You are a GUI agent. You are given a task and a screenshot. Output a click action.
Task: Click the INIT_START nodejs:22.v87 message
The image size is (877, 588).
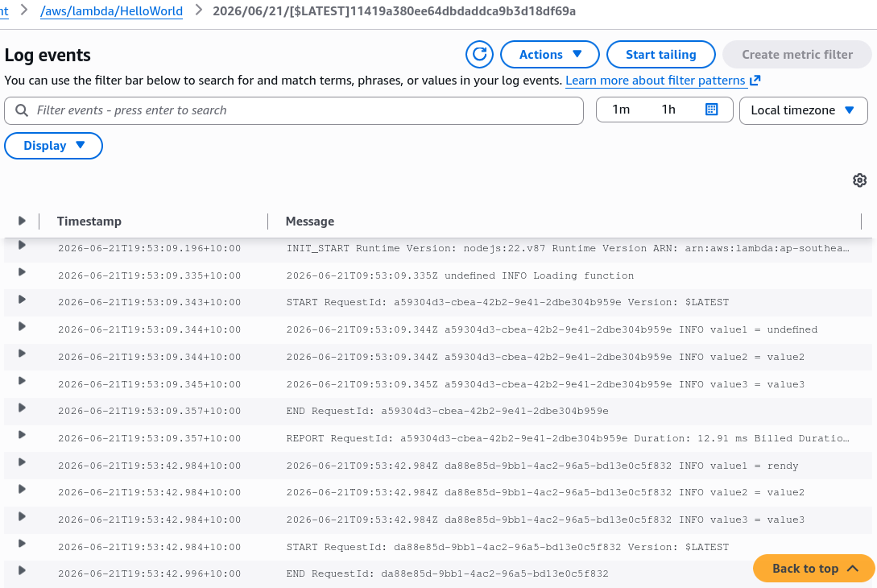pyautogui.click(x=568, y=248)
